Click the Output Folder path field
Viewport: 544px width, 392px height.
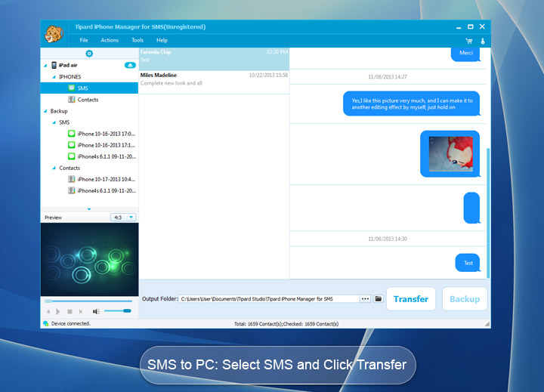[269, 298]
